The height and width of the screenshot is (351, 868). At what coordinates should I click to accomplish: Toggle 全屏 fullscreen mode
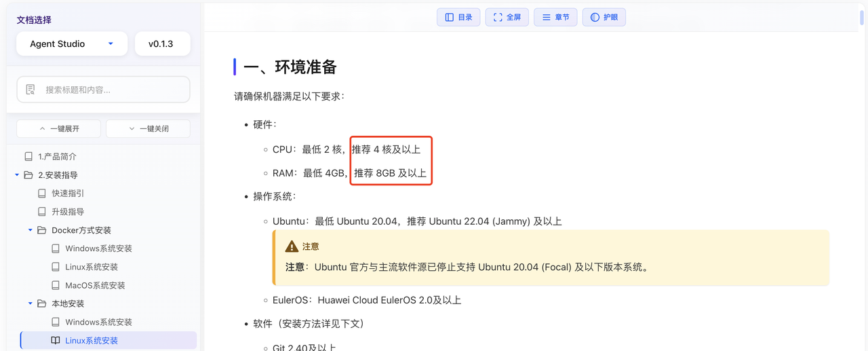pos(507,17)
